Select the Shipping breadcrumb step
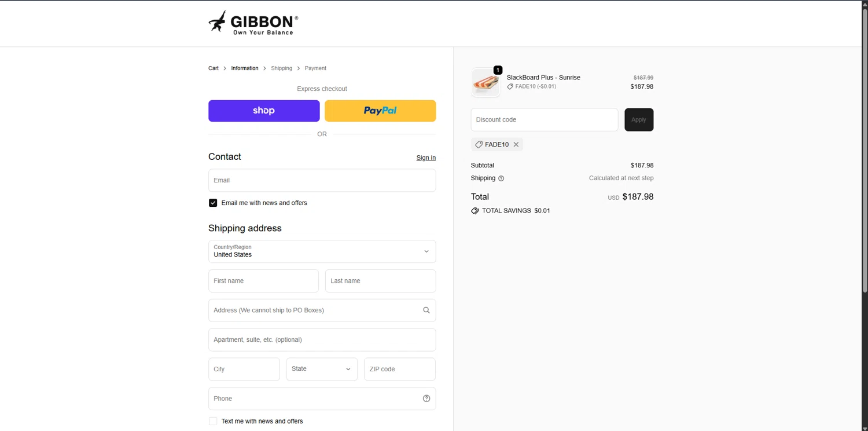The height and width of the screenshot is (431, 868). [281, 68]
